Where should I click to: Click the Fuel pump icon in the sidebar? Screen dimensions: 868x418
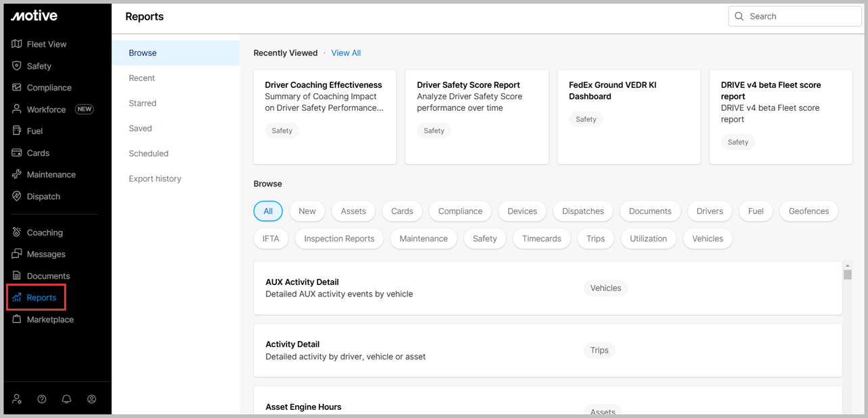point(17,131)
